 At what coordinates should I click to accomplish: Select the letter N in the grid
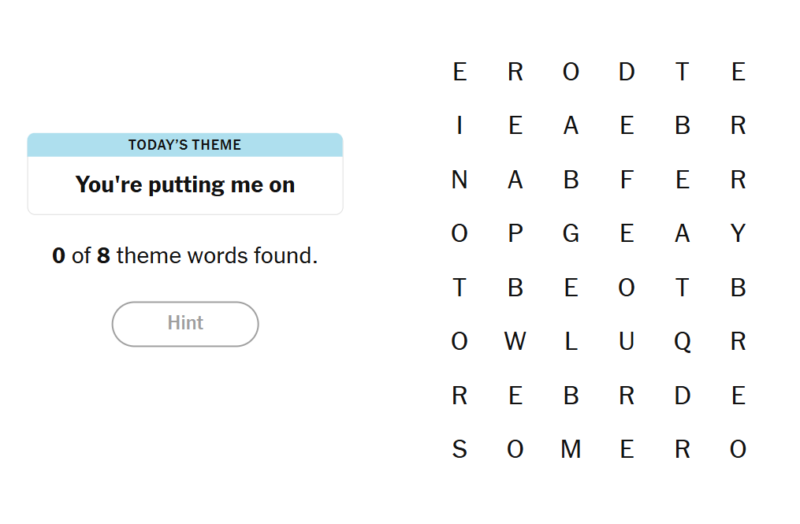pos(459,180)
